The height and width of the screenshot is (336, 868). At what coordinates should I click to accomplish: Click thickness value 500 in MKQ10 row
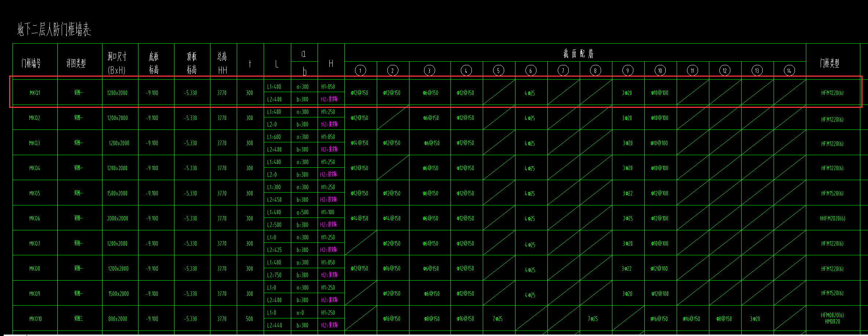[x=249, y=319]
